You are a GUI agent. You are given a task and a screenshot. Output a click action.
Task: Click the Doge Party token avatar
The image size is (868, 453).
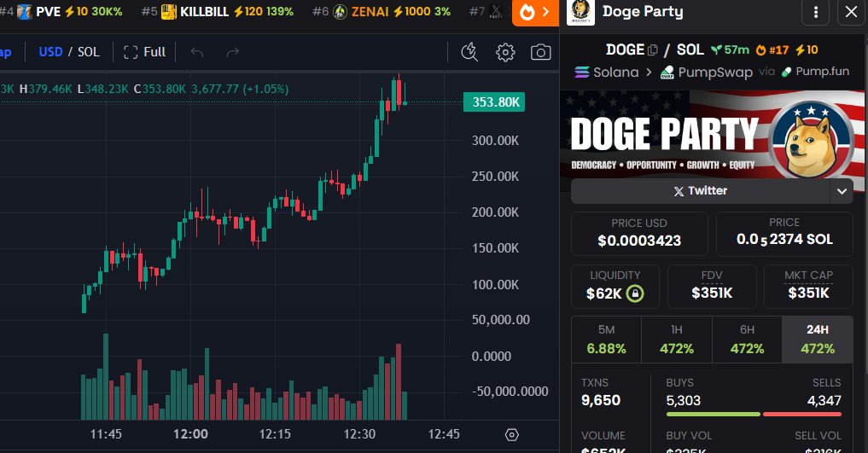[x=580, y=12]
